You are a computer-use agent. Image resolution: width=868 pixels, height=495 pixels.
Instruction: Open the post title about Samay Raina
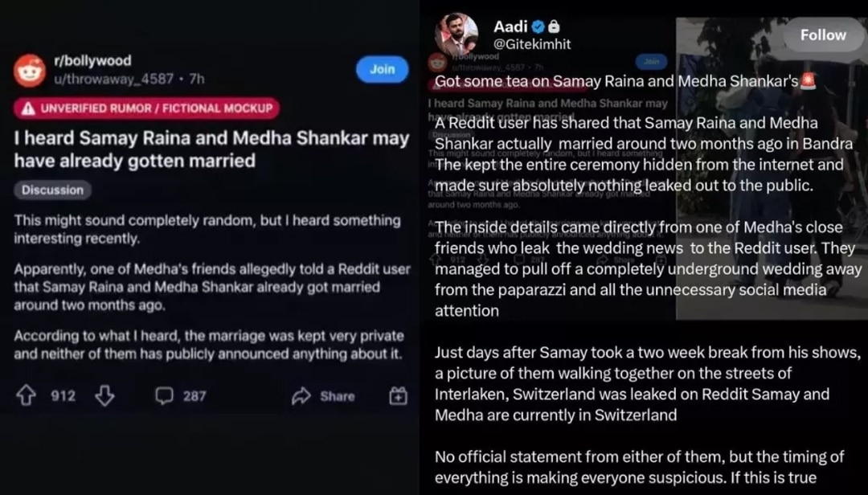click(211, 149)
